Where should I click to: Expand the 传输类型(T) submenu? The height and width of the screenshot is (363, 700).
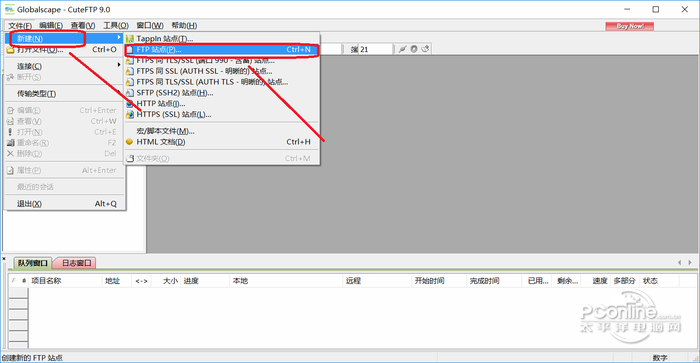[x=64, y=93]
